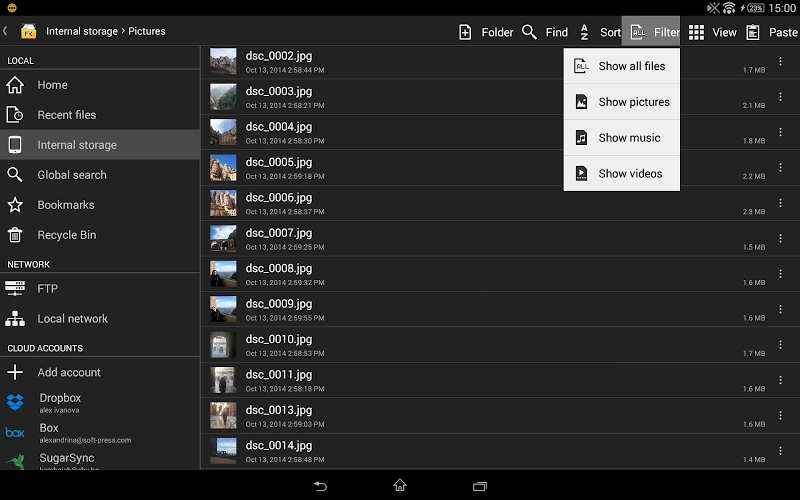Select Internal storage in sidebar
Screen dimensions: 800x500
[x=100, y=145]
